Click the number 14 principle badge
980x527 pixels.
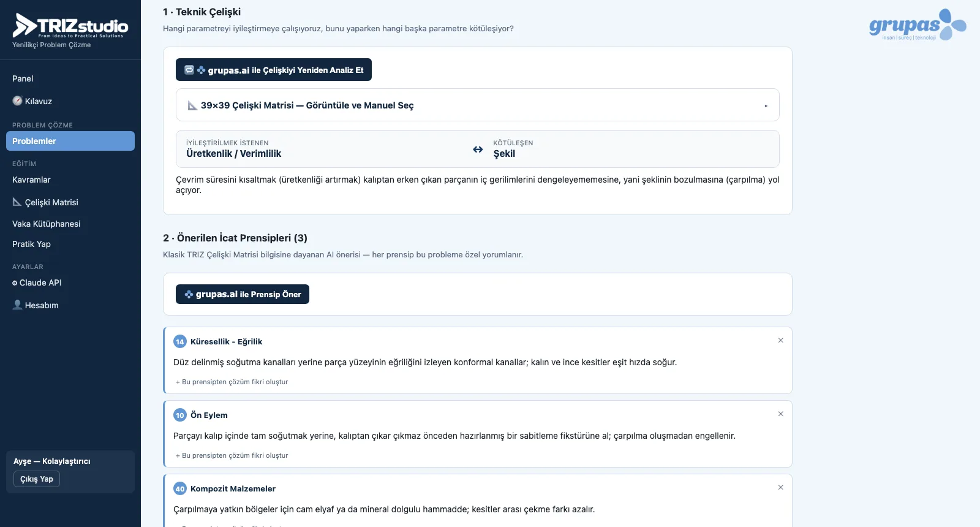point(180,342)
